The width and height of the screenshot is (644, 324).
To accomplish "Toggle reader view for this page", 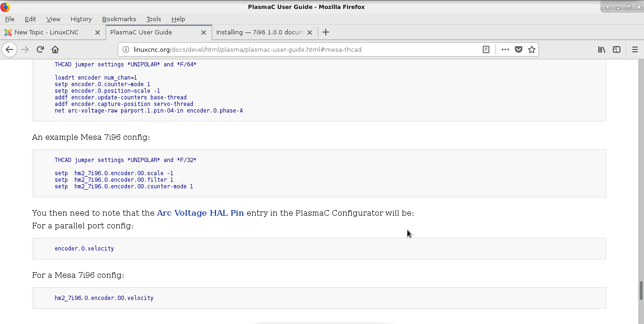I will pyautogui.click(x=486, y=49).
